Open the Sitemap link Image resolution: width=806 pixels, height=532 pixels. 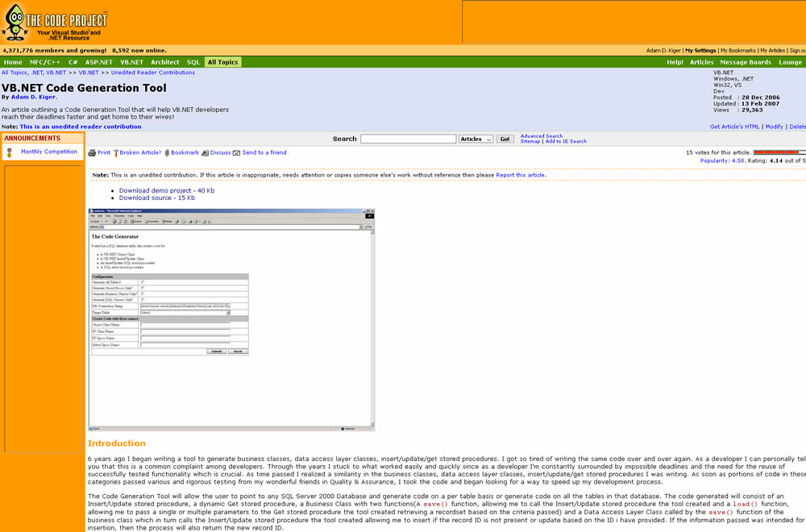(x=530, y=141)
